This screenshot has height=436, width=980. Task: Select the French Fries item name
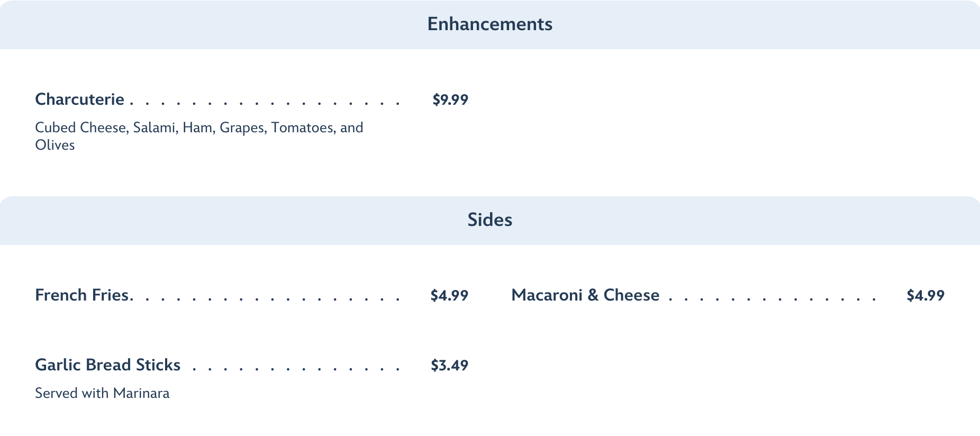click(83, 295)
